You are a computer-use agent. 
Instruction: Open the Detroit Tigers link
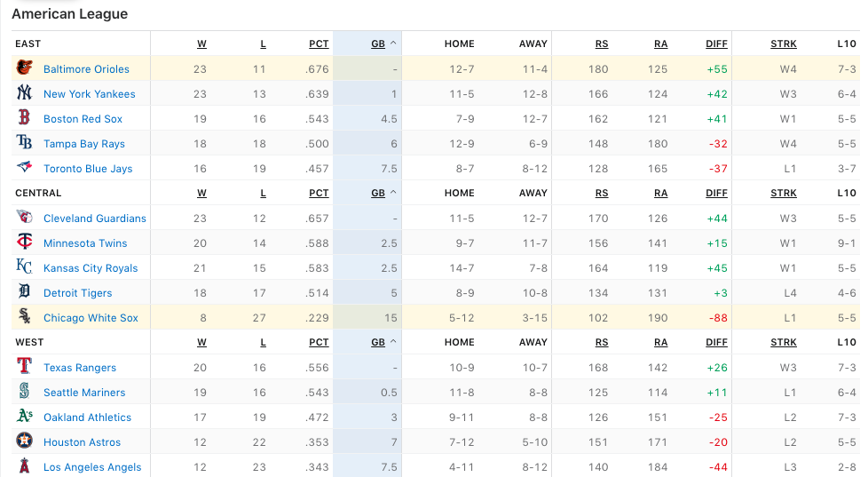click(x=77, y=293)
